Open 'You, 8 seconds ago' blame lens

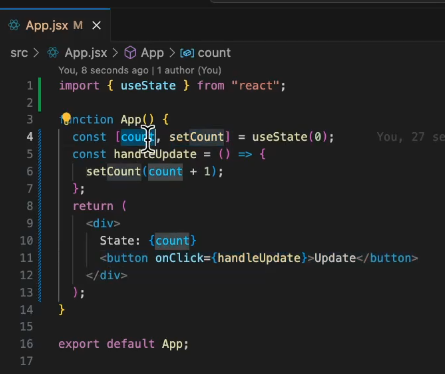pyautogui.click(x=103, y=70)
